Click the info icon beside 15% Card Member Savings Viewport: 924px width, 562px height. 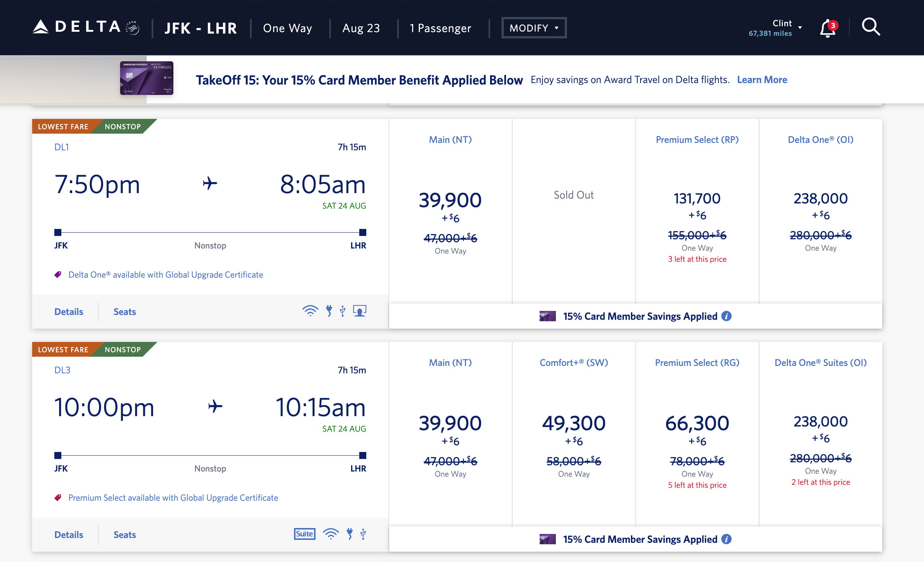tap(726, 316)
